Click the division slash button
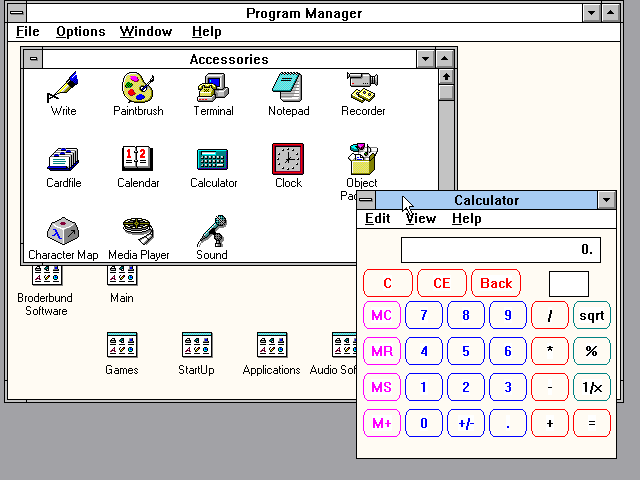 pyautogui.click(x=550, y=315)
